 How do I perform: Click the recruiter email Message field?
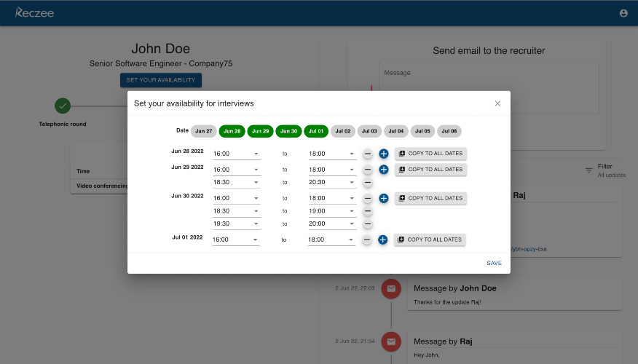click(489, 88)
